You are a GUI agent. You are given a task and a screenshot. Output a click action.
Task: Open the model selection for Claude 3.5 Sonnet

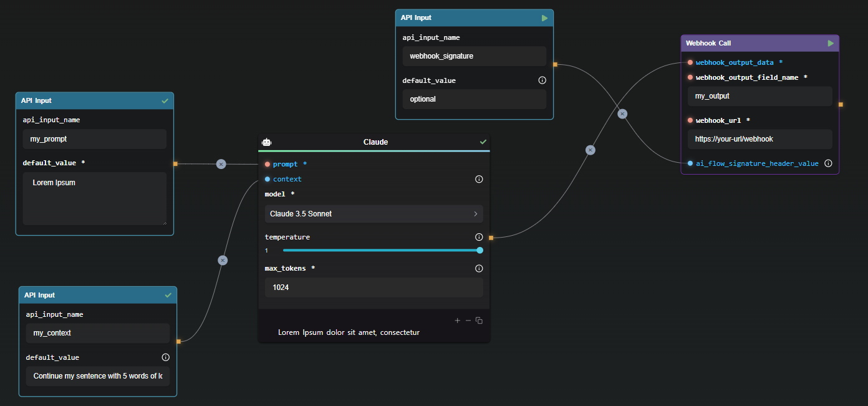point(374,213)
